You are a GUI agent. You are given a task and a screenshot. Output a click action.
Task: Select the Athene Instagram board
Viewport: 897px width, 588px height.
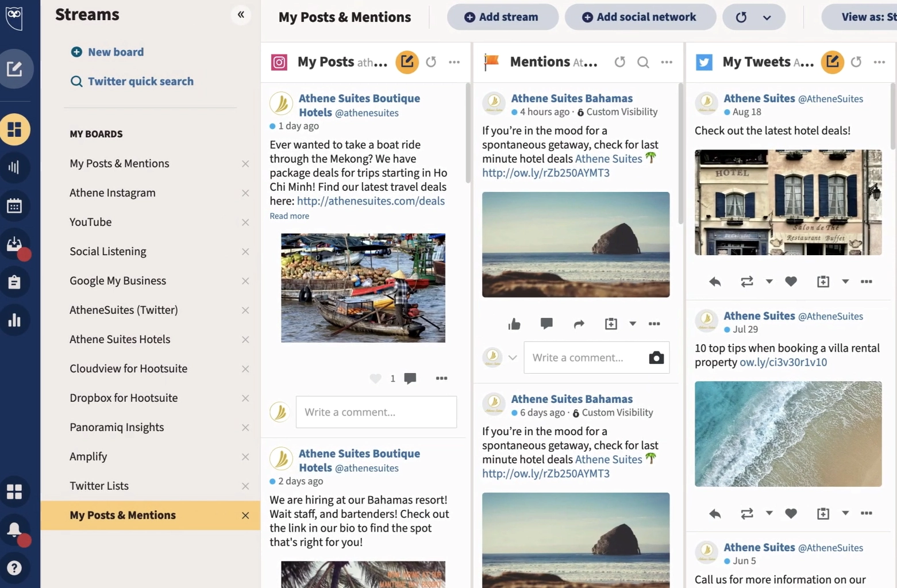point(113,193)
